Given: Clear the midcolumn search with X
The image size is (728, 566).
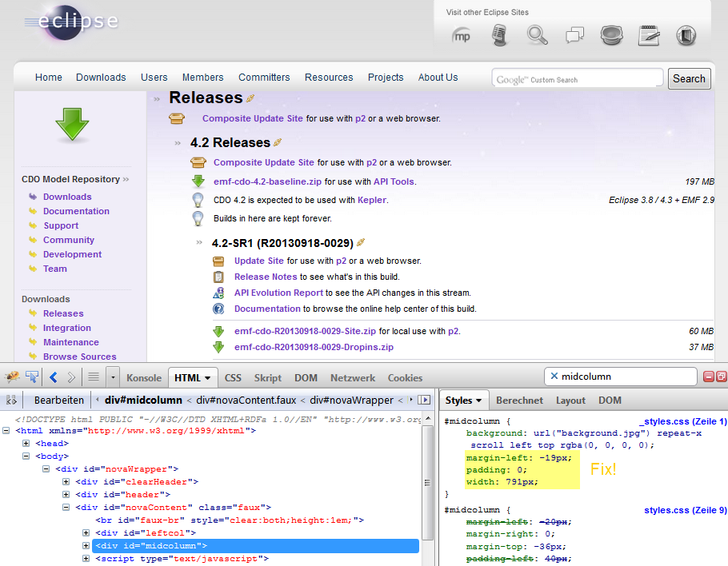Looking at the screenshot, I should tap(554, 377).
